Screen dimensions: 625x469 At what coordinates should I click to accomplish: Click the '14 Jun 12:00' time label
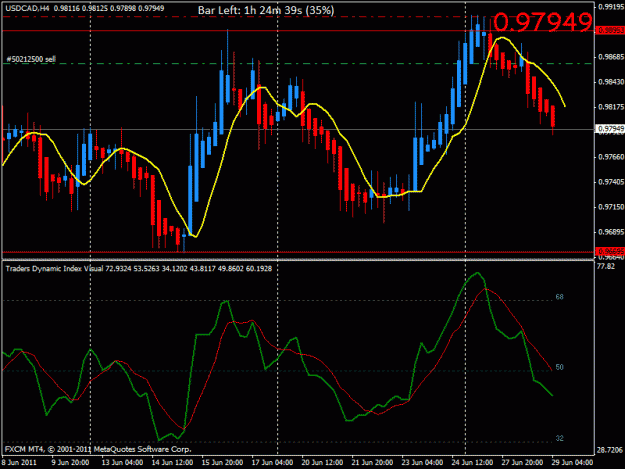tap(172, 462)
